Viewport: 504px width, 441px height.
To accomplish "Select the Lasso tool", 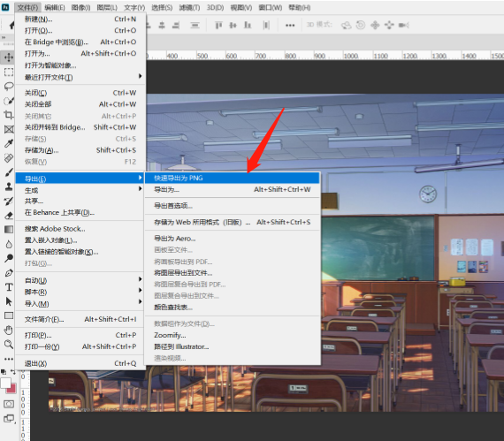I will [x=8, y=86].
